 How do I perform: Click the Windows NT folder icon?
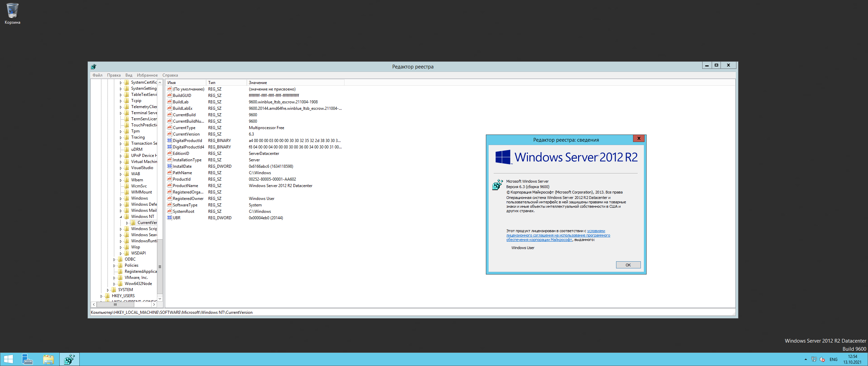pos(127,217)
